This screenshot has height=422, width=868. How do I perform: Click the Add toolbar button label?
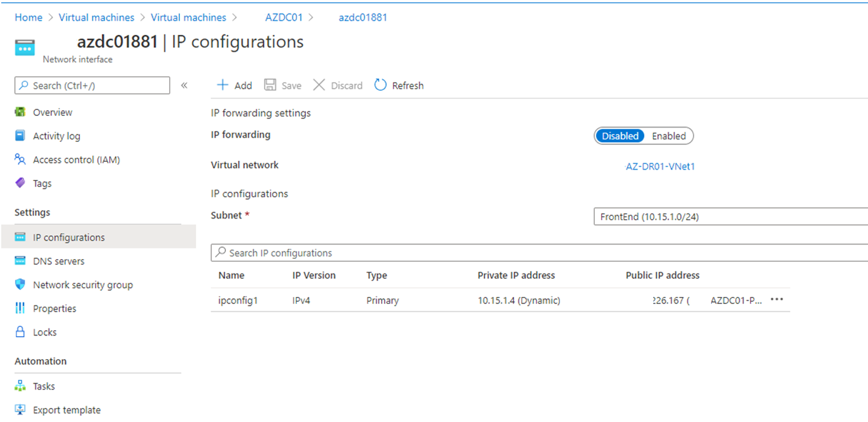coord(243,85)
